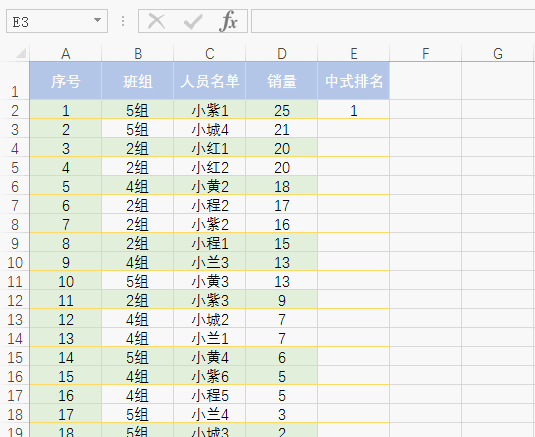Click the Name Box showing E3

[x=57, y=21]
